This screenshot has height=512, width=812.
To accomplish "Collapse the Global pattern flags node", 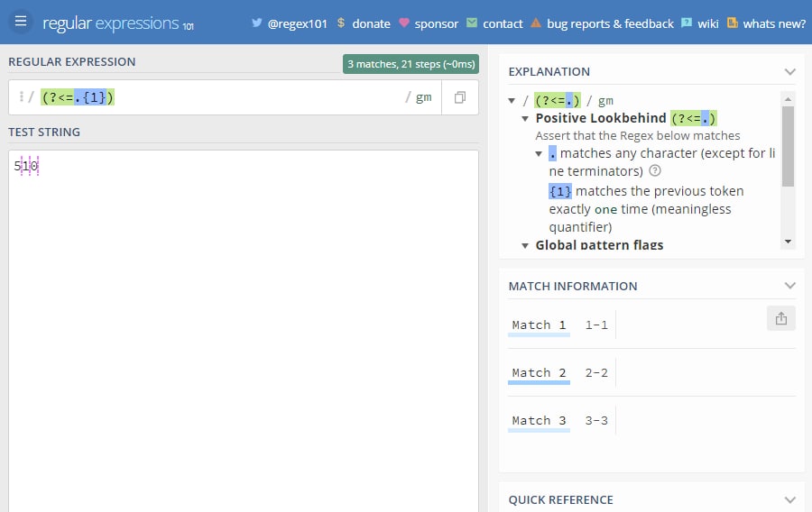I will tap(525, 245).
